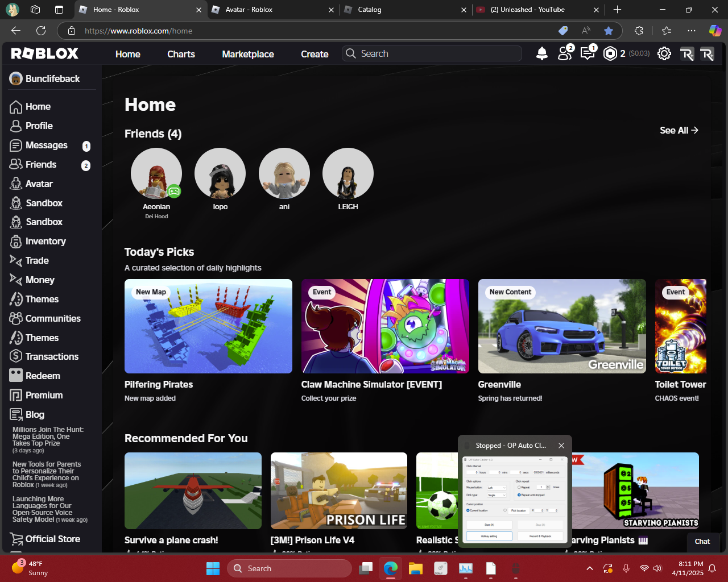
Task: Open the browser Extensions puzzle icon
Action: (x=639, y=31)
